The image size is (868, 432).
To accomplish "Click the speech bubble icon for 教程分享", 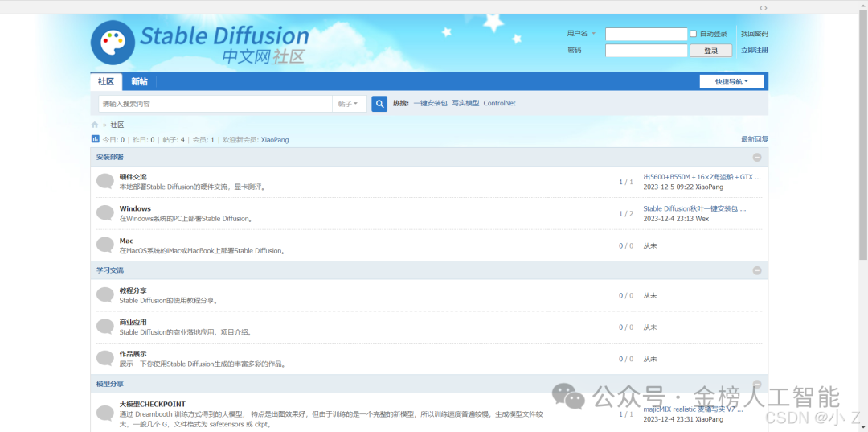I will point(105,294).
